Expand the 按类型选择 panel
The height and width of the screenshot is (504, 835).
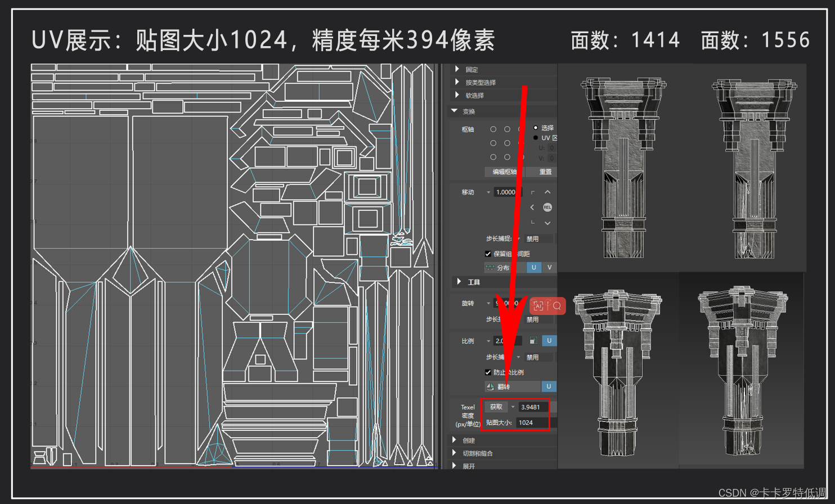pyautogui.click(x=456, y=82)
